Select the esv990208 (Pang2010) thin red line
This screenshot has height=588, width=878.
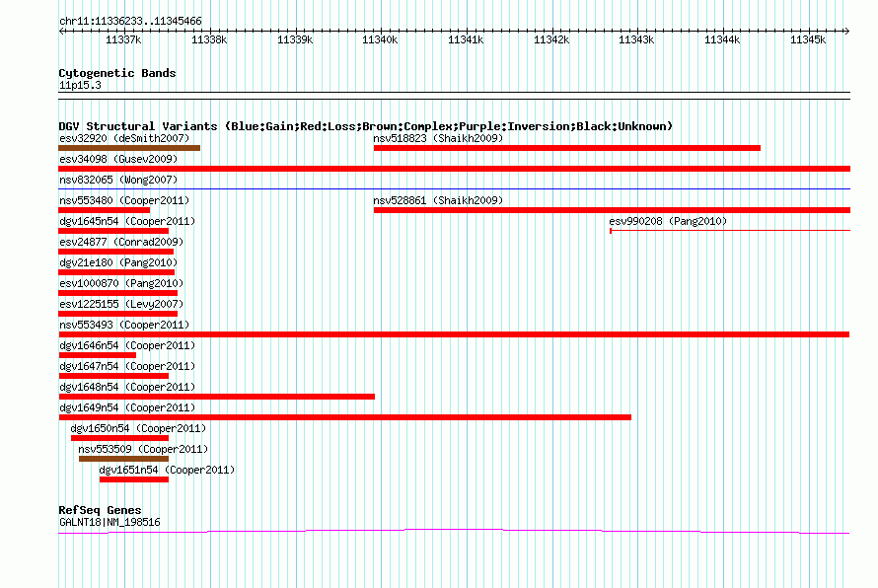click(x=730, y=231)
